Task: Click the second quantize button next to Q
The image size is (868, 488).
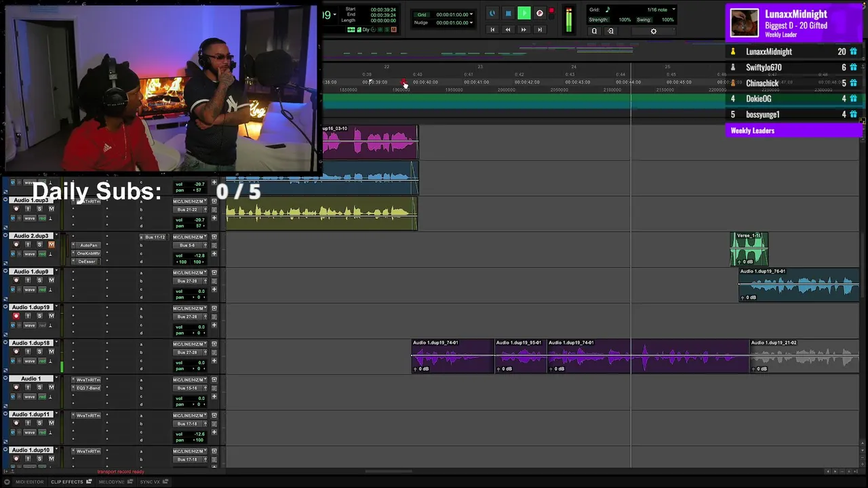Action: click(610, 31)
